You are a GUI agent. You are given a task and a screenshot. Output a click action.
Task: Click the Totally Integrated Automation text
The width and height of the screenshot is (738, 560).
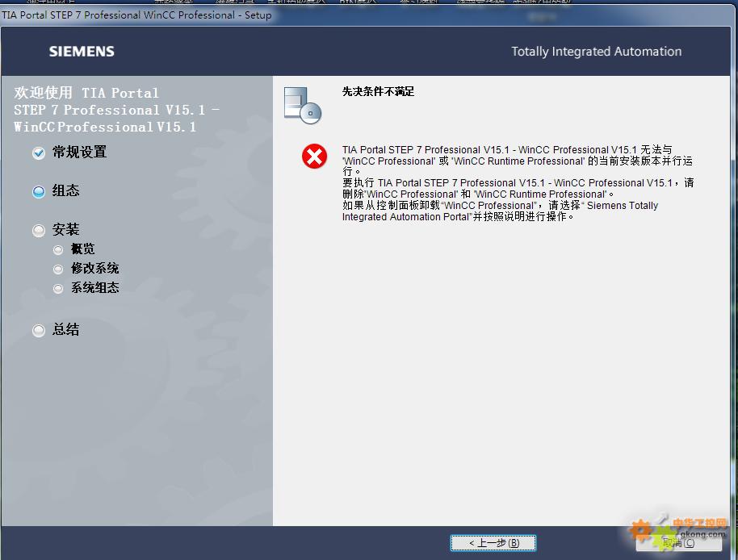597,52
